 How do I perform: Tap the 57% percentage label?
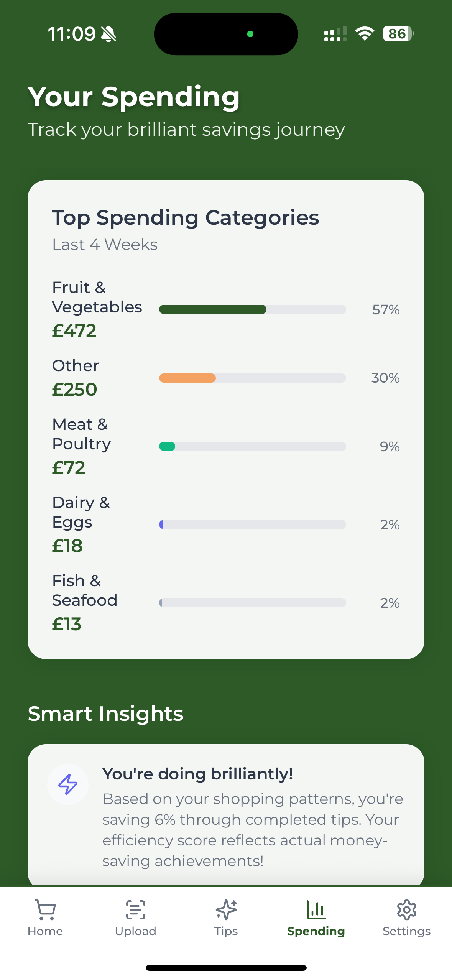pyautogui.click(x=386, y=310)
